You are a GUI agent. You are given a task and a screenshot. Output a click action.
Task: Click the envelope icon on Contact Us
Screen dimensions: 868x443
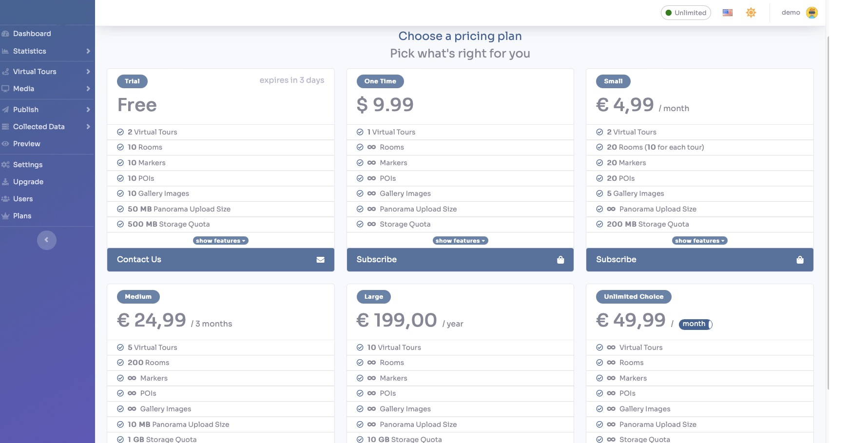(x=320, y=260)
